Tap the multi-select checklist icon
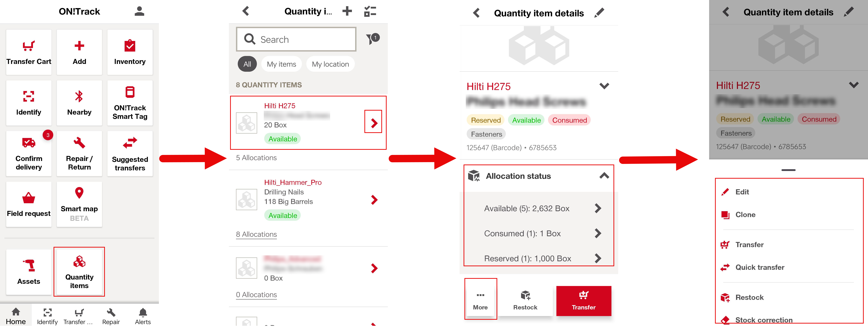 click(370, 11)
